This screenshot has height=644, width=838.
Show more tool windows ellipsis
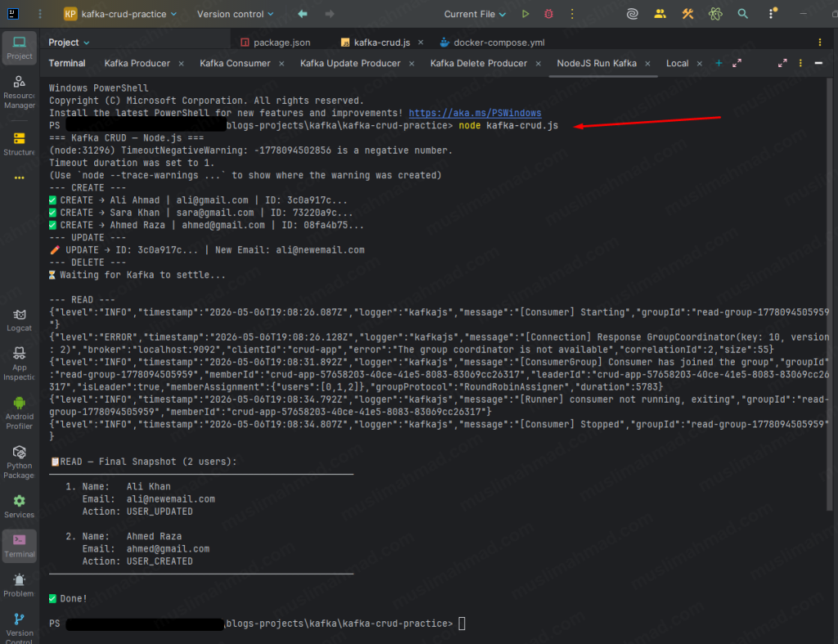(20, 178)
